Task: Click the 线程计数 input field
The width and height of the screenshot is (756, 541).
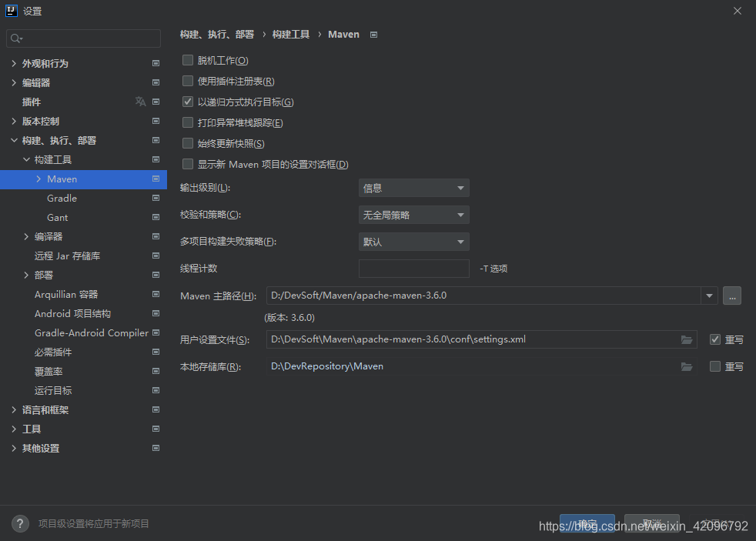Action: (x=413, y=269)
